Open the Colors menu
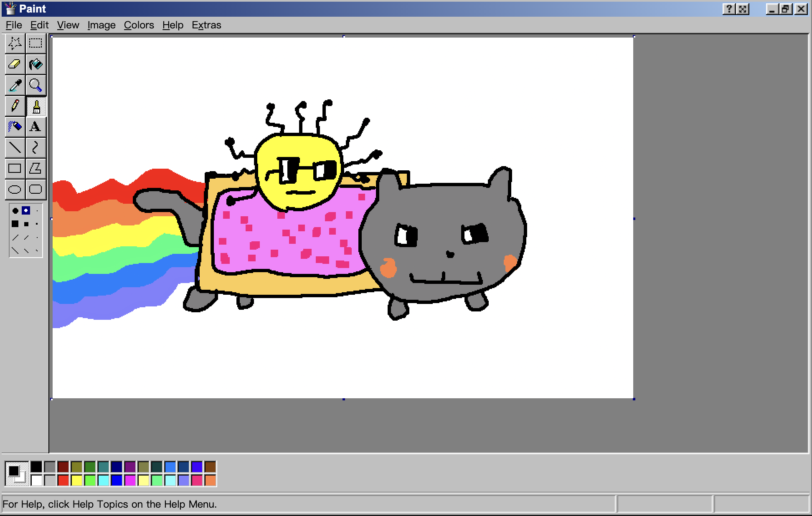The width and height of the screenshot is (812, 516). (x=139, y=25)
